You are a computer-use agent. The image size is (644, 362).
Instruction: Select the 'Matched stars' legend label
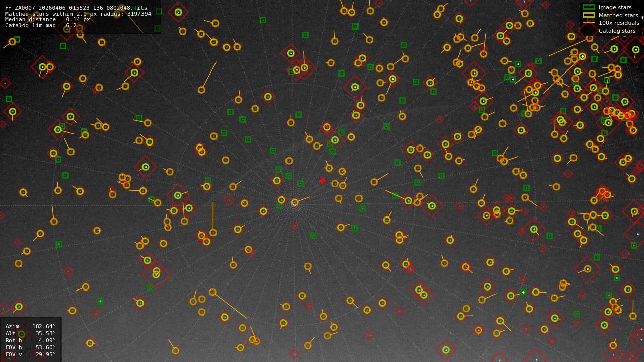point(618,15)
